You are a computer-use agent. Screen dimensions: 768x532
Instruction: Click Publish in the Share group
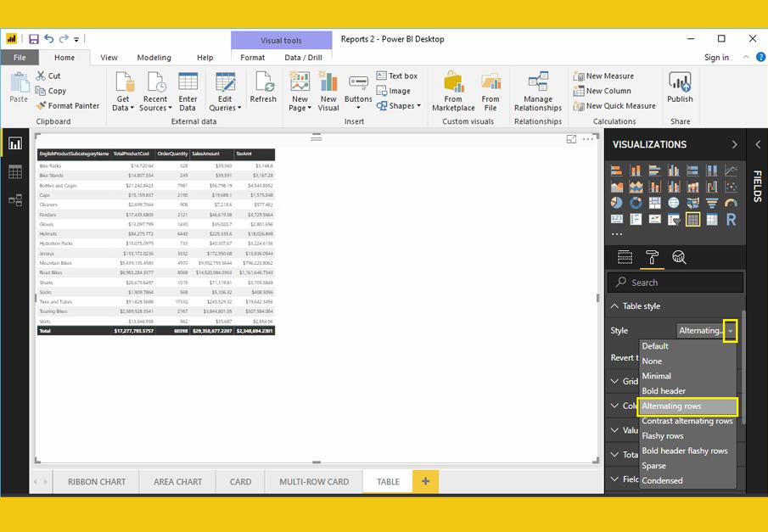tap(680, 87)
